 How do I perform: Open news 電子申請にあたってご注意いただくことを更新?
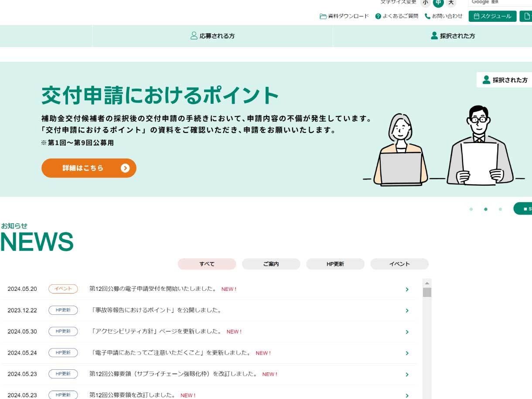[171, 353]
